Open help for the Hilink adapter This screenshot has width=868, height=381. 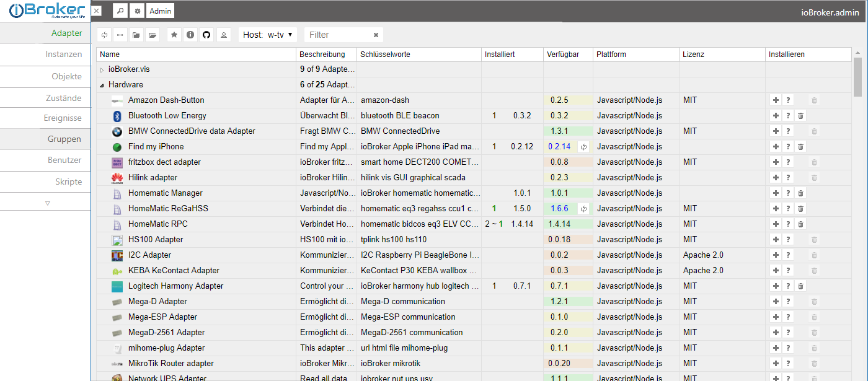tap(788, 177)
